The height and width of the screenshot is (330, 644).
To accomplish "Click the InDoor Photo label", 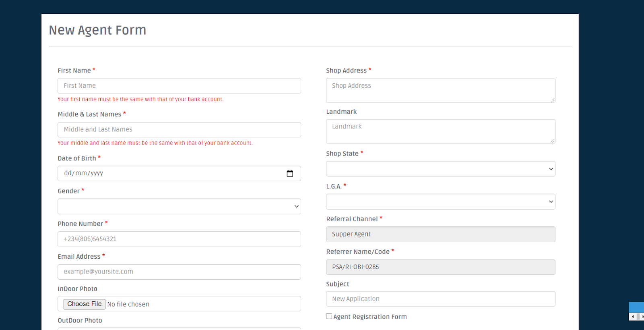I will [77, 289].
